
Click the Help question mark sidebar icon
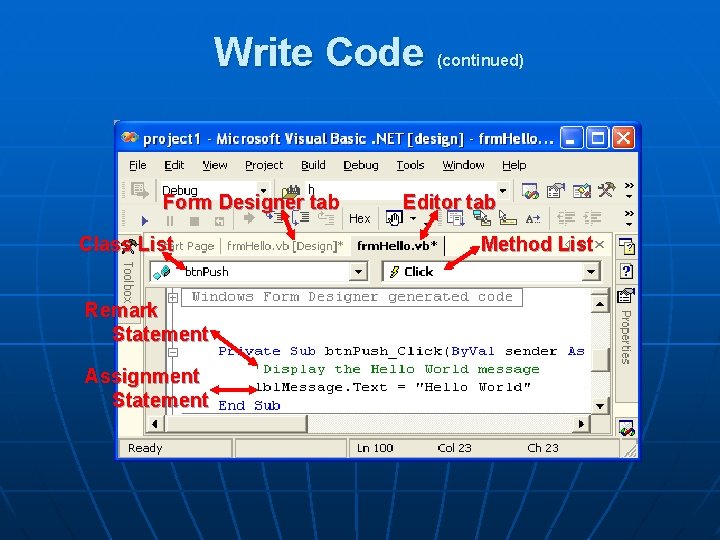(626, 271)
